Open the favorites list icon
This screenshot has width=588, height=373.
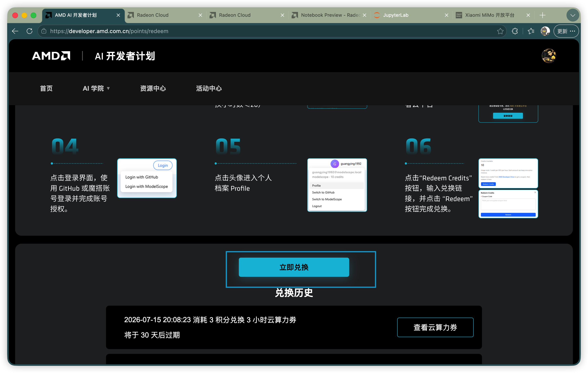(x=531, y=31)
